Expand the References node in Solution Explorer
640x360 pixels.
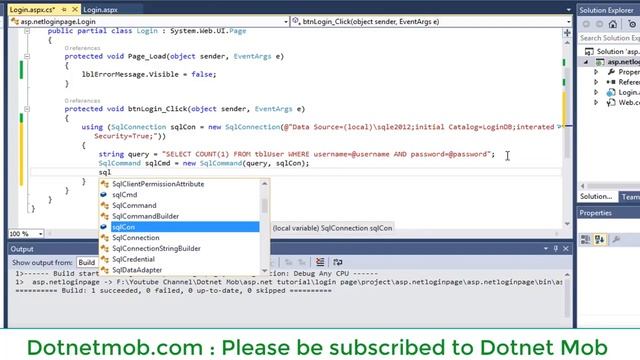click(596, 82)
